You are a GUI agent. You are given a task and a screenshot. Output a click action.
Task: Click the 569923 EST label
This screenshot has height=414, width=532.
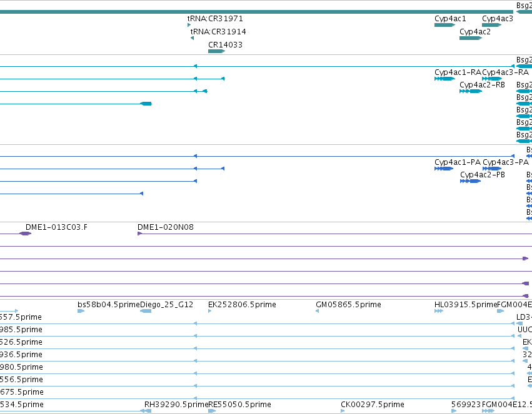pos(466,405)
